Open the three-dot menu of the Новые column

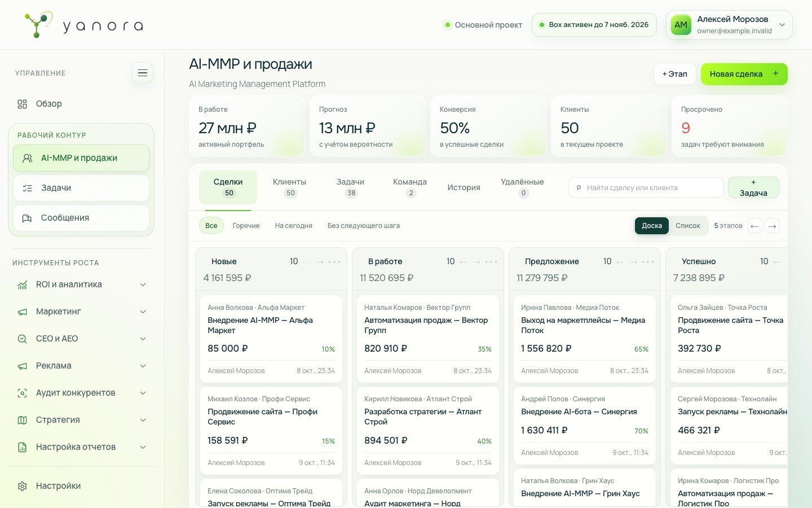[x=334, y=261]
